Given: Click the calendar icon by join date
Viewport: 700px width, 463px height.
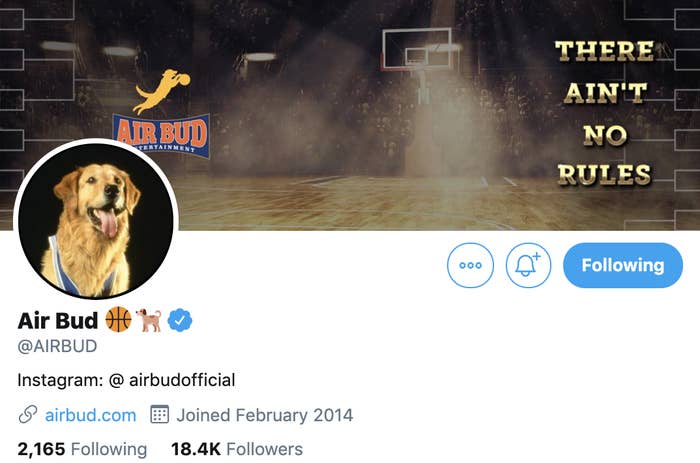Looking at the screenshot, I should pyautogui.click(x=159, y=414).
